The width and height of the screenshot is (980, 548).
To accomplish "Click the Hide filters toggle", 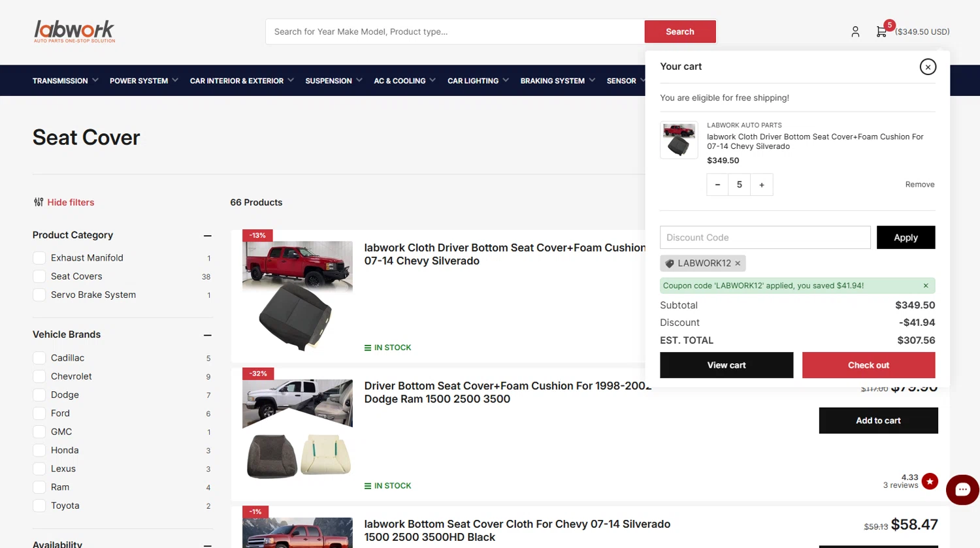I will point(64,202).
